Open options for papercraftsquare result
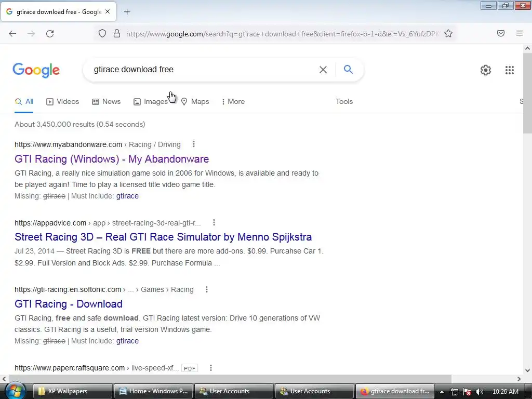This screenshot has height=399, width=532. [x=211, y=368]
